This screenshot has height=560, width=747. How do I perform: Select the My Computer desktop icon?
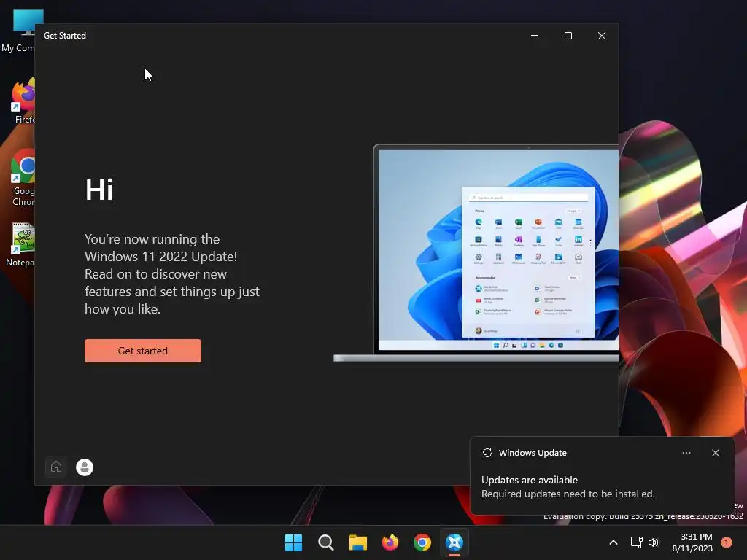(x=19, y=31)
